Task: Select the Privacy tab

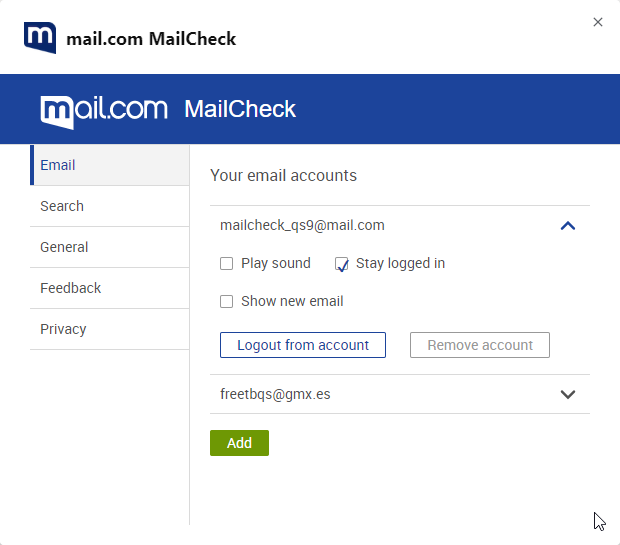Action: click(63, 329)
